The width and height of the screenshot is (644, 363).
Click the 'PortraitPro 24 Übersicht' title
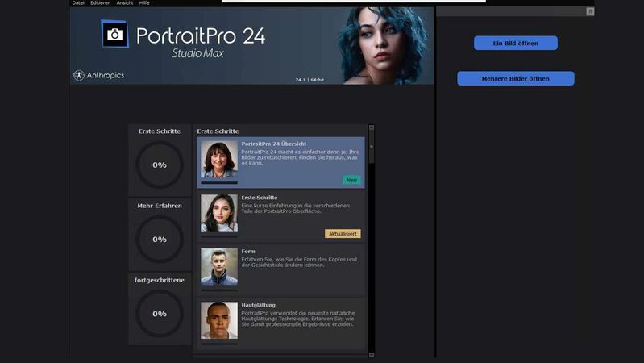click(x=273, y=144)
